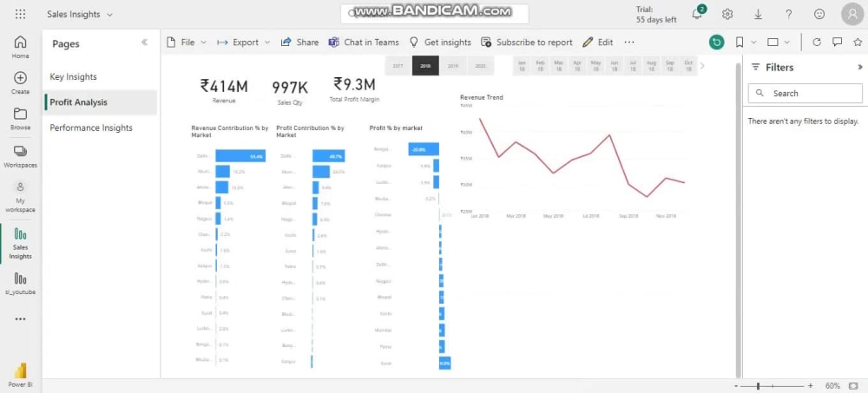Viewport: 868px width, 393px height.
Task: Open the notifications bell
Action: tap(698, 15)
